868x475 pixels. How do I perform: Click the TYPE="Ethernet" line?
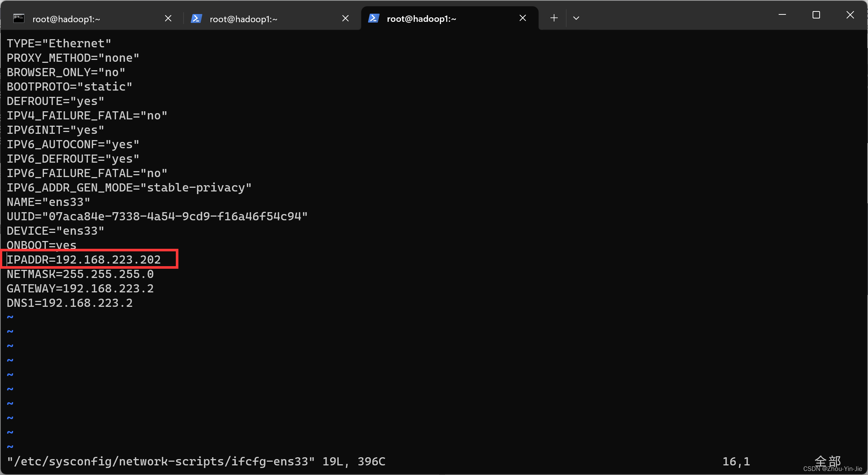[x=59, y=43]
